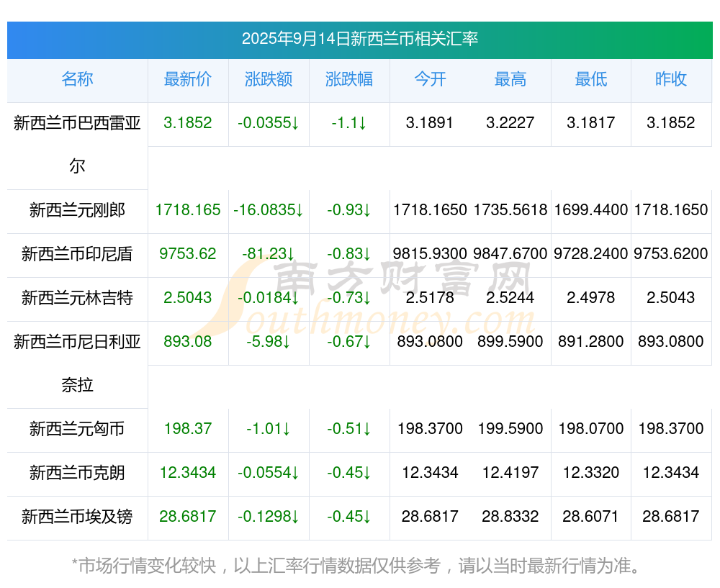This screenshot has height=588, width=720.
Task: Select today's open value 3.1891
Action: tap(430, 122)
